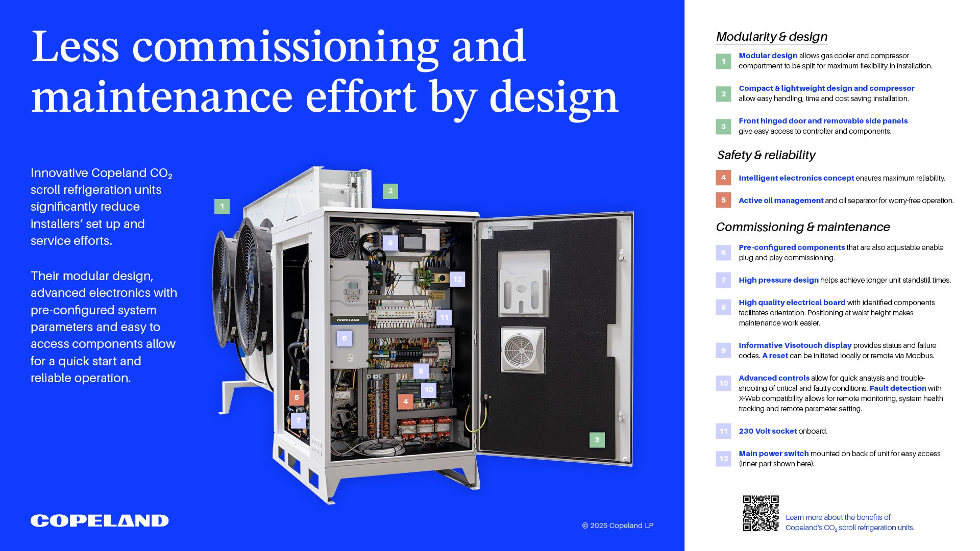Click the '230 Volt socket' text
This screenshot has width=980, height=551.
[768, 431]
